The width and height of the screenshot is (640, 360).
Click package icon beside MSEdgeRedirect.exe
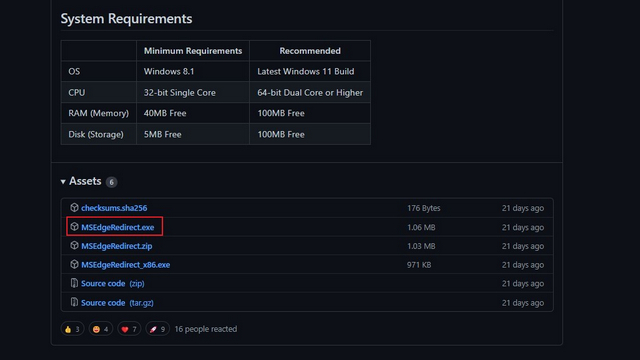click(74, 227)
